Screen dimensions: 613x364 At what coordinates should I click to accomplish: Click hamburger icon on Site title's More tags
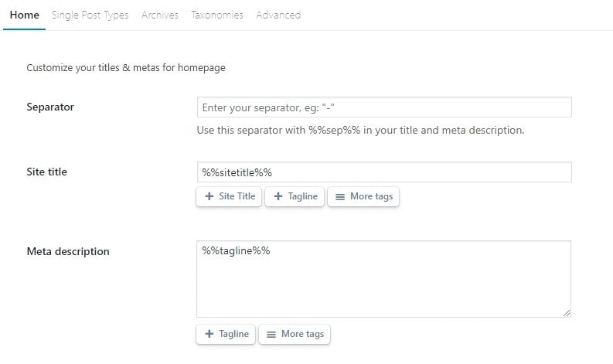click(x=339, y=196)
